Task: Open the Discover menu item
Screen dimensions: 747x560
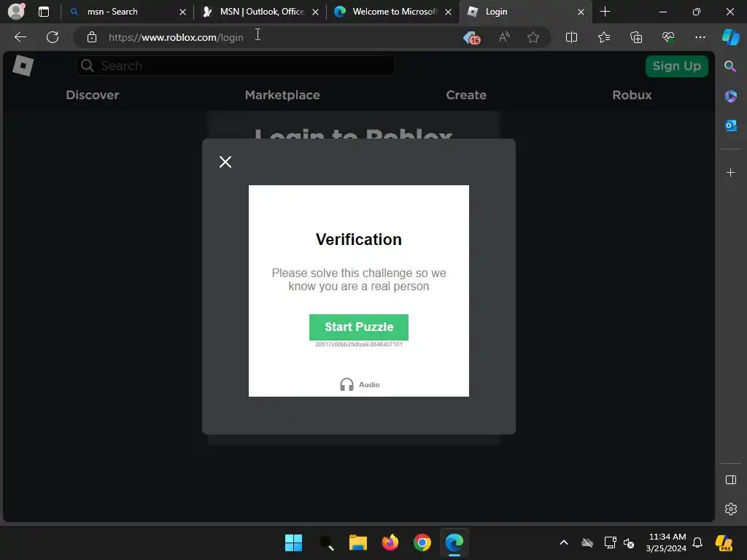Action: pos(93,95)
